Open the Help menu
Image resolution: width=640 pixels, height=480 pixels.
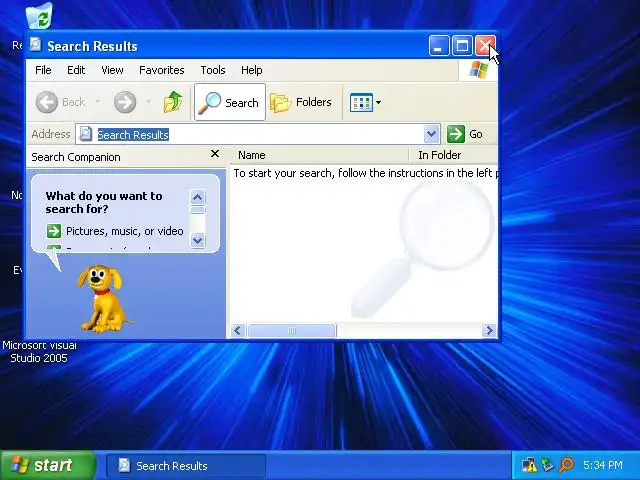(x=251, y=70)
